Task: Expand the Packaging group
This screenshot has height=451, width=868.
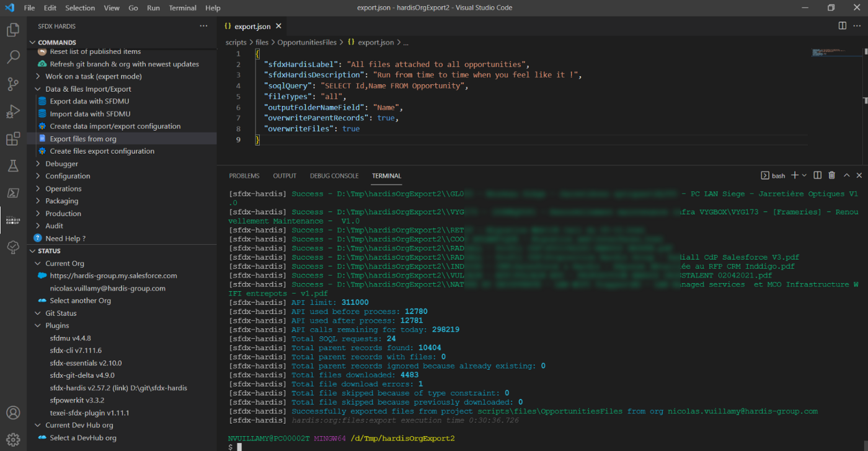Action: tap(122, 201)
